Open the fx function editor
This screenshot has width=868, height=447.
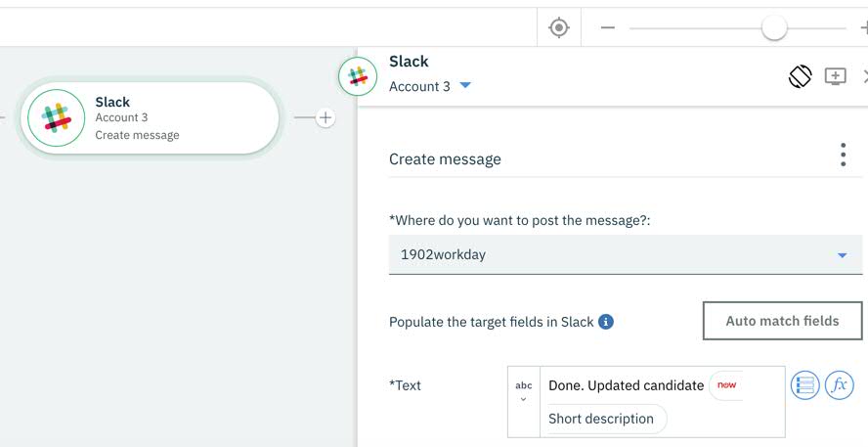840,385
